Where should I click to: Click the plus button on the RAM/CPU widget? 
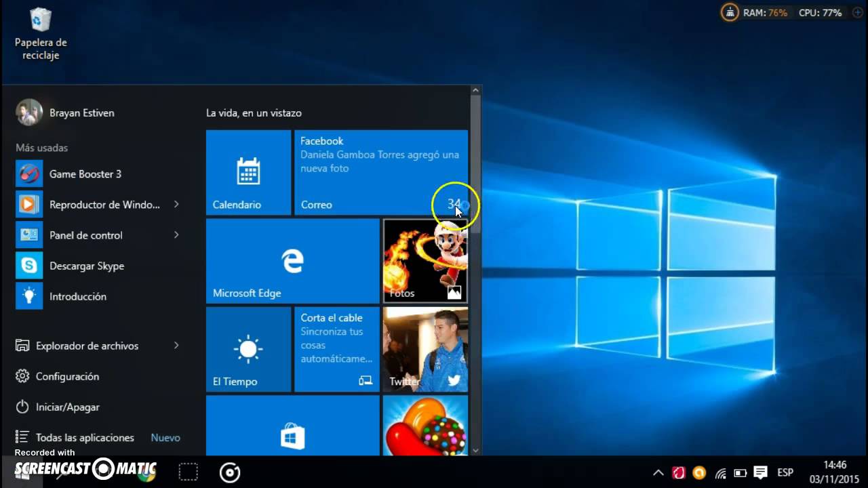click(x=856, y=12)
